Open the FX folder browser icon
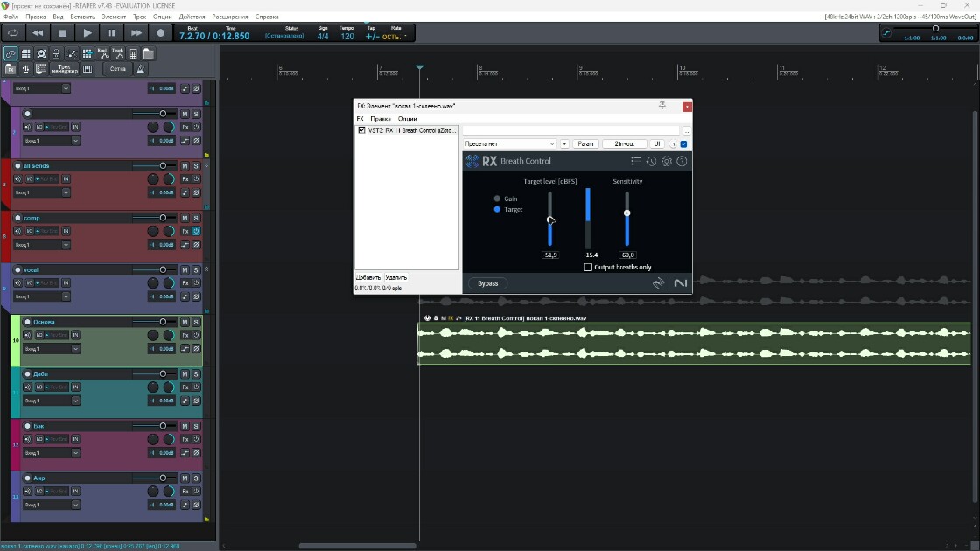Viewport: 980px width, 551px height. pos(10,69)
